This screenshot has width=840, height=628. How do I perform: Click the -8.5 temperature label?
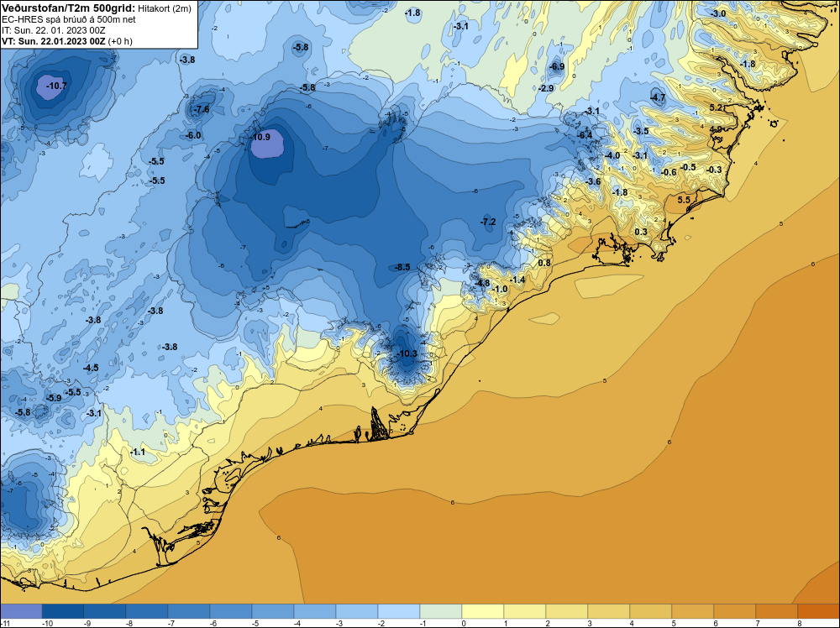402,267
